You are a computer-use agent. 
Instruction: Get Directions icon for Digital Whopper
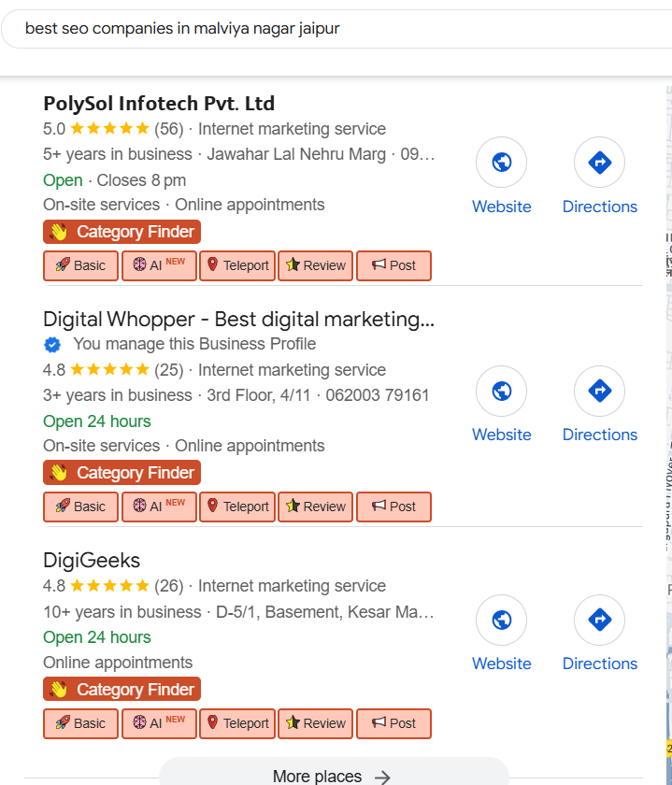599,391
